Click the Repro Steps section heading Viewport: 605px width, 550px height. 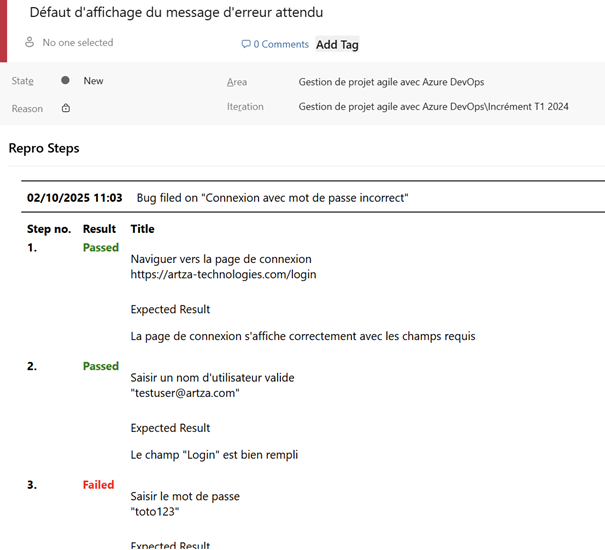[44, 148]
